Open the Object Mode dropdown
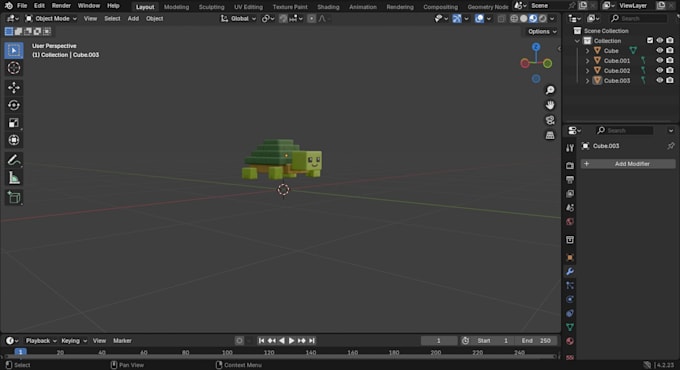Image resolution: width=680 pixels, height=370 pixels. pos(51,19)
